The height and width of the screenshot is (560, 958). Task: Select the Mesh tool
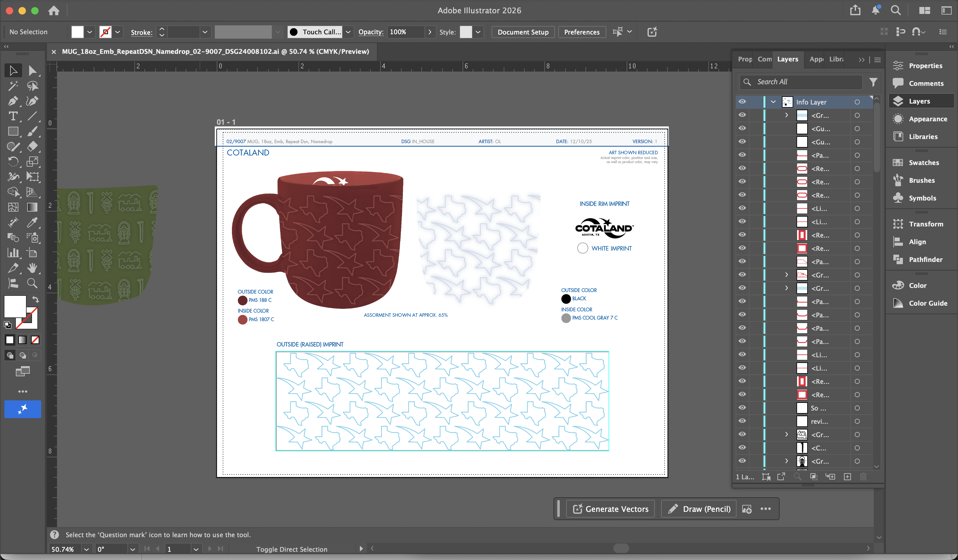click(13, 207)
